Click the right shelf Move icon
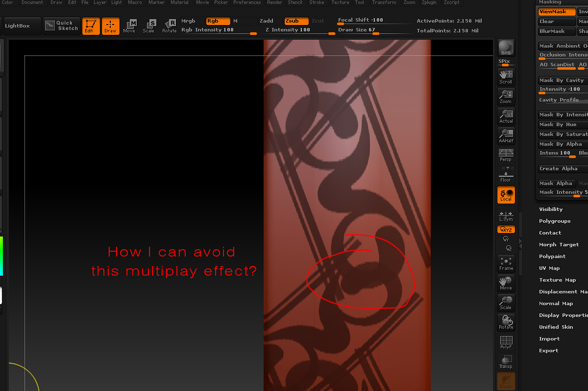The width and height of the screenshot is (588, 391). 506,283
